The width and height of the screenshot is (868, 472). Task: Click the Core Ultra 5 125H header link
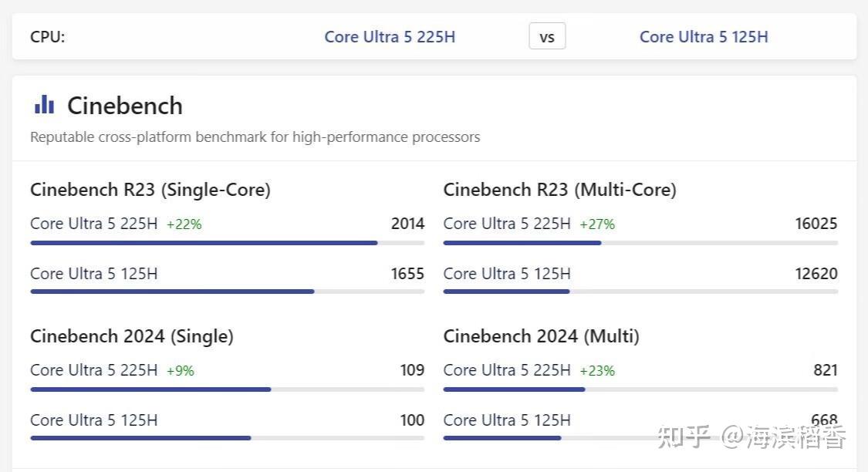704,37
